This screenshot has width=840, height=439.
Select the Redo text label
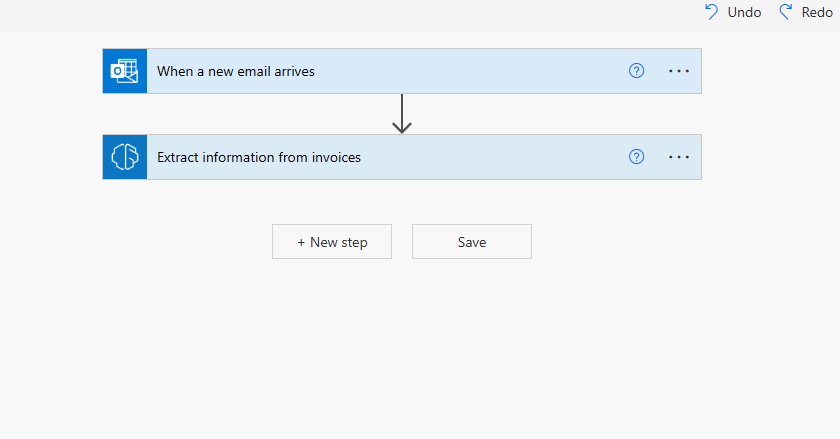[817, 12]
